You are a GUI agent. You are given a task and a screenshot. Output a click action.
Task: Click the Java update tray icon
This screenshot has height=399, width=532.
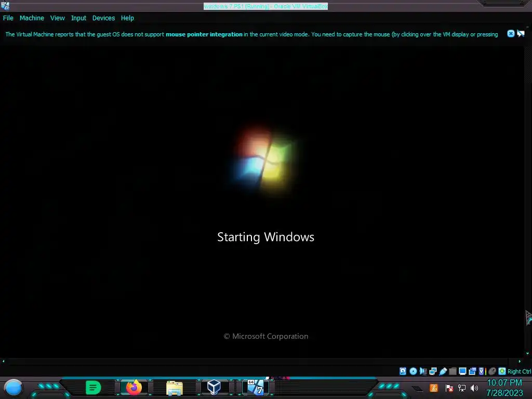pyautogui.click(x=434, y=388)
